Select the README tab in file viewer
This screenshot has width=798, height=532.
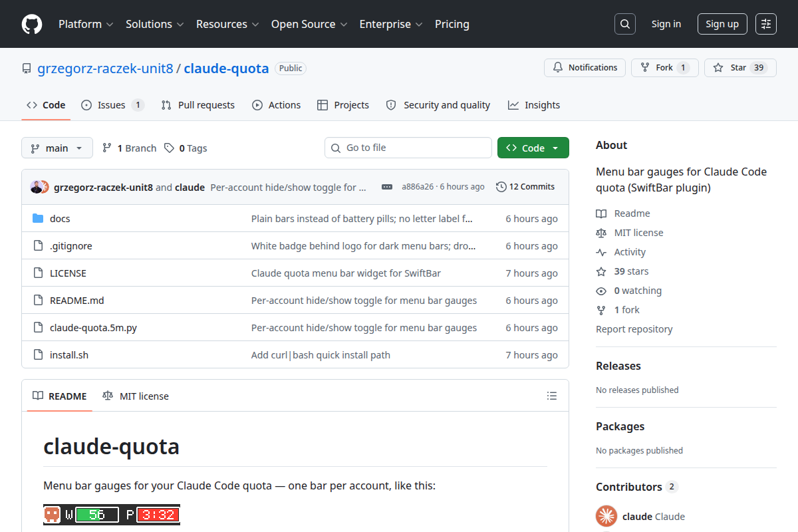[60, 396]
